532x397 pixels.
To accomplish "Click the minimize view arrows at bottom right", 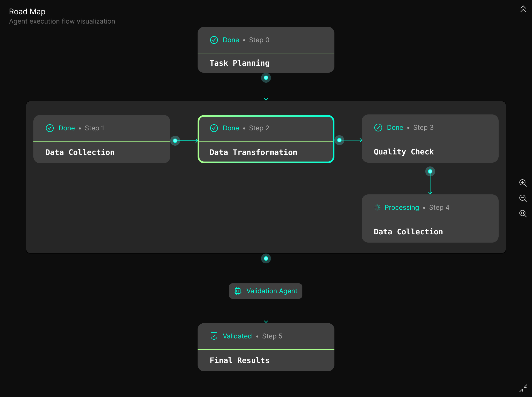I will point(524,388).
